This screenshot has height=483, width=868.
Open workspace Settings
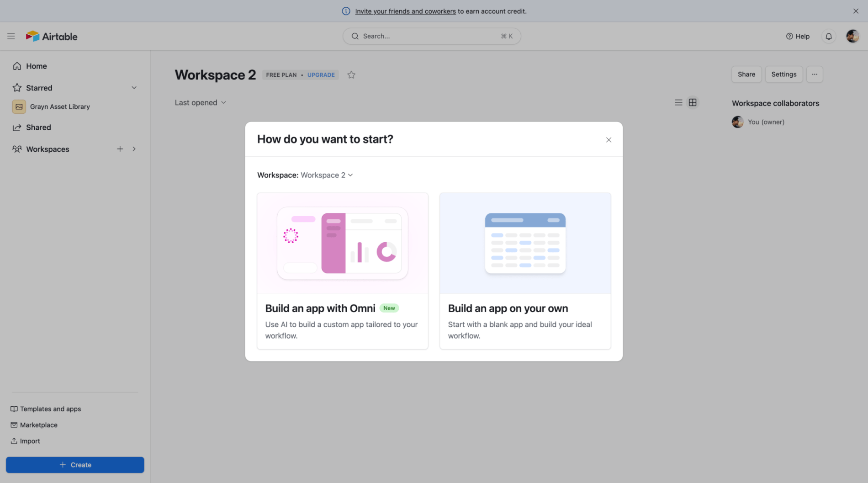click(x=783, y=74)
